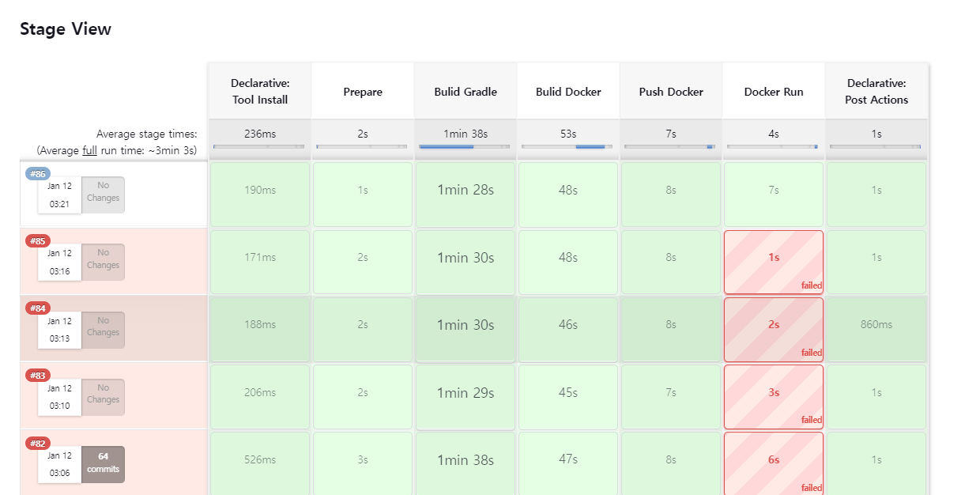Open the Push Docker column header

point(670,91)
